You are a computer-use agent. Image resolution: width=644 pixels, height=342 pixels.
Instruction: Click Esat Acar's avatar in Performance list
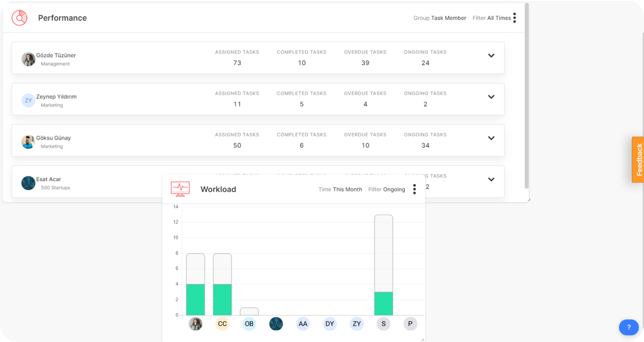(28, 183)
